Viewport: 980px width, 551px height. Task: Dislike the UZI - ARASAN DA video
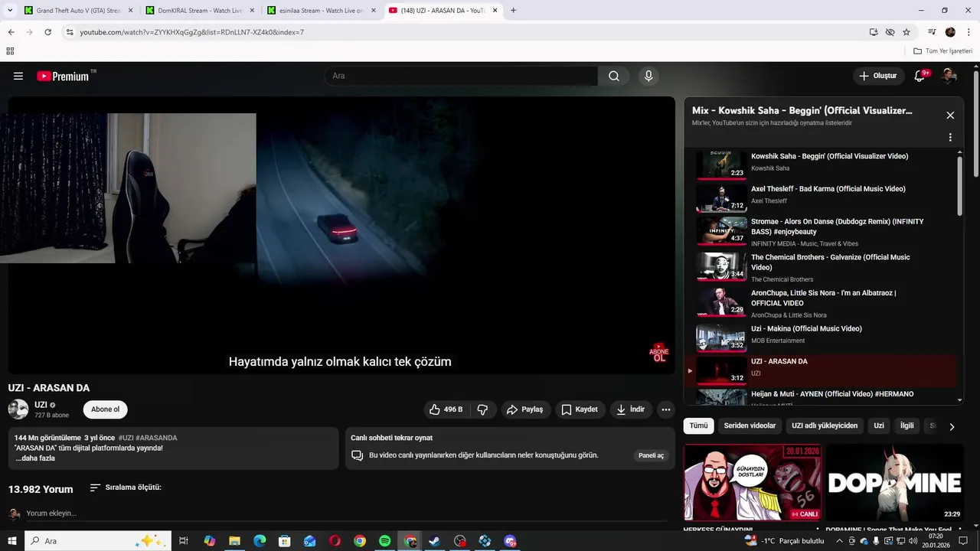pyautogui.click(x=482, y=409)
